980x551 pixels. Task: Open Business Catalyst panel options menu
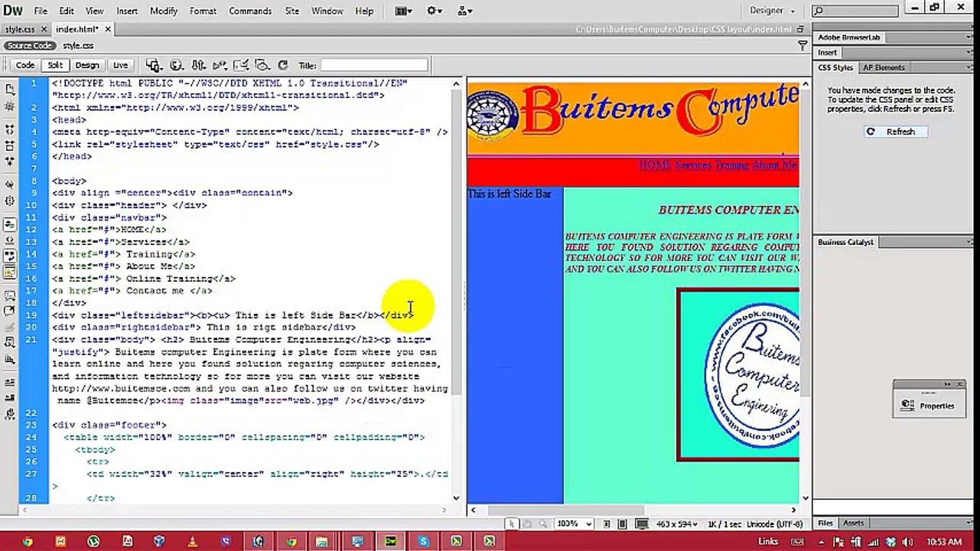[x=969, y=243]
